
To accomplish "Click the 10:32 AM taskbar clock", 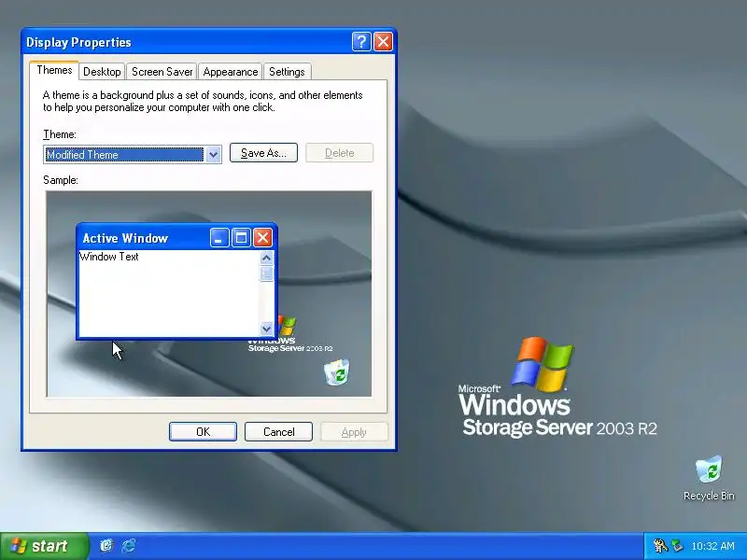I will click(712, 546).
